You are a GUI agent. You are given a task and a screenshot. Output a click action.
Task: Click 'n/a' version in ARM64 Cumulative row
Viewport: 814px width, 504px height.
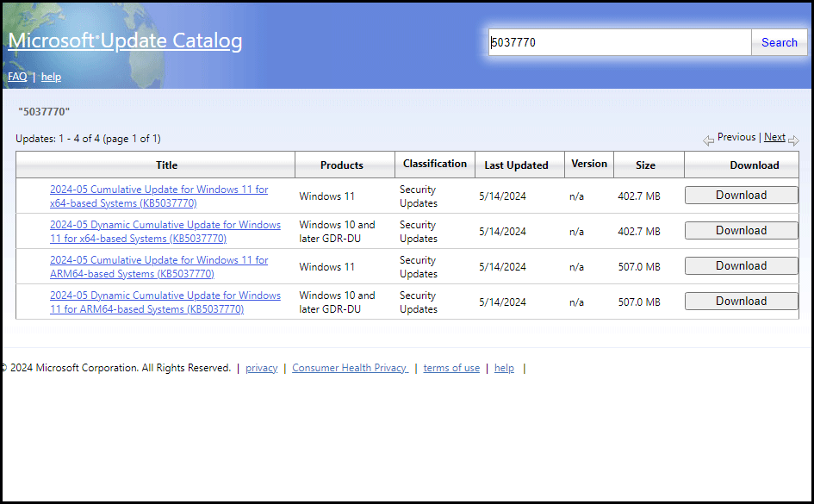click(x=576, y=267)
